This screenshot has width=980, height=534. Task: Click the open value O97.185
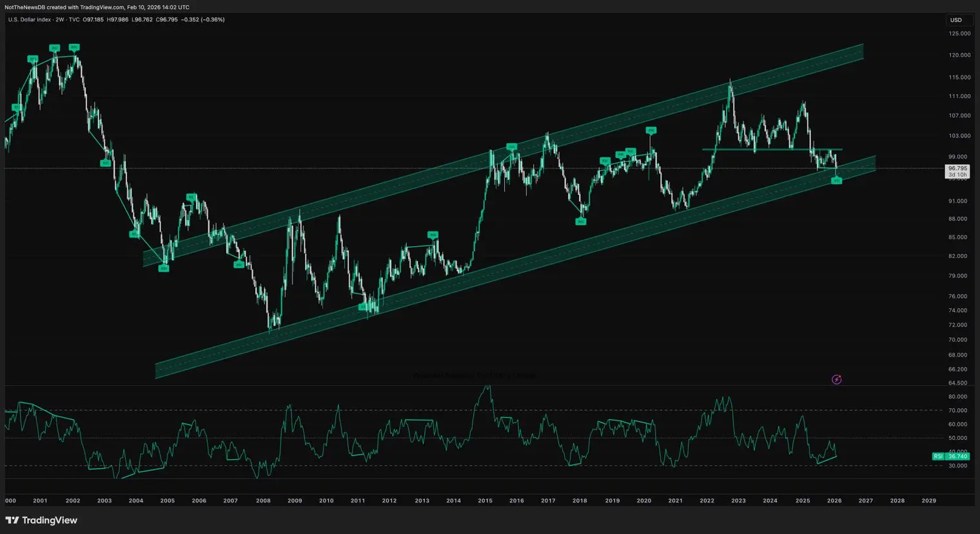(x=93, y=19)
